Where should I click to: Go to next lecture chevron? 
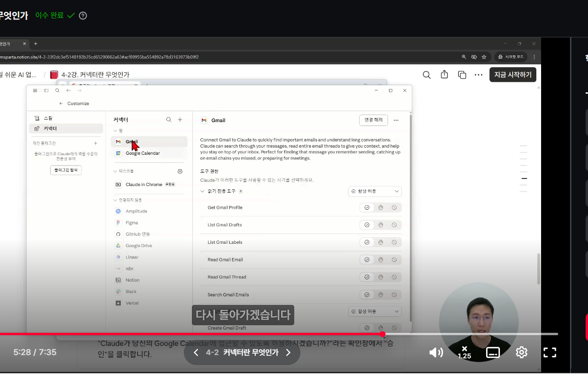tap(288, 352)
